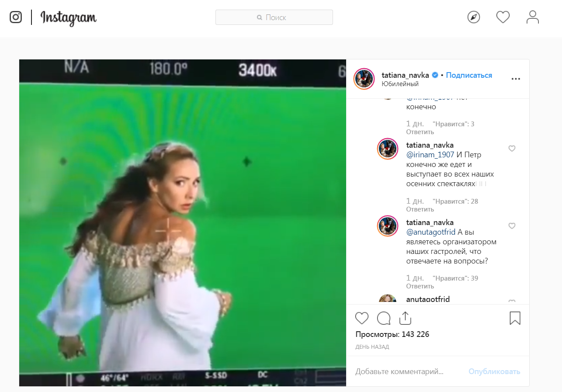This screenshot has width=562, height=392.
Task: Click the Подписаться follow button
Action: (x=469, y=75)
